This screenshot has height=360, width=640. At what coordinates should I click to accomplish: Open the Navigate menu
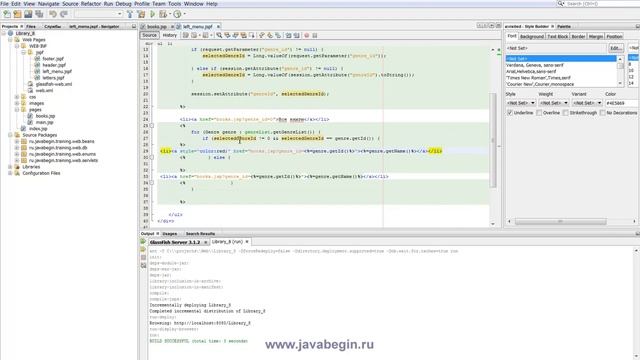[49, 4]
